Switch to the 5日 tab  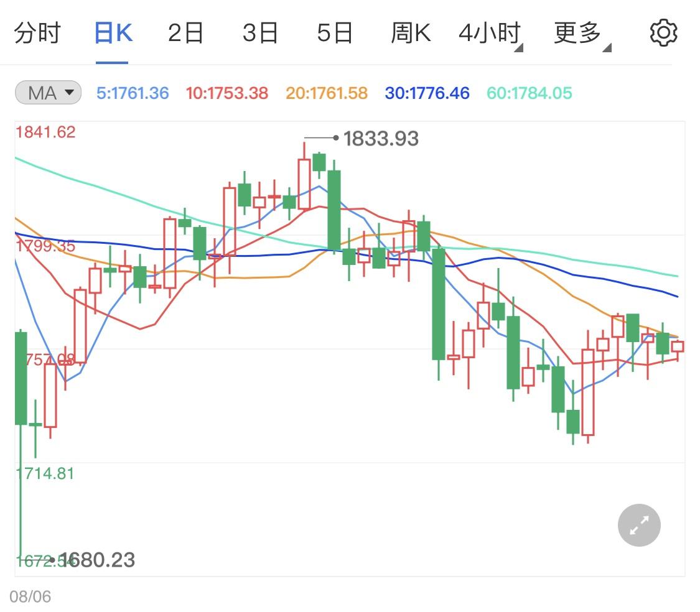coord(335,33)
